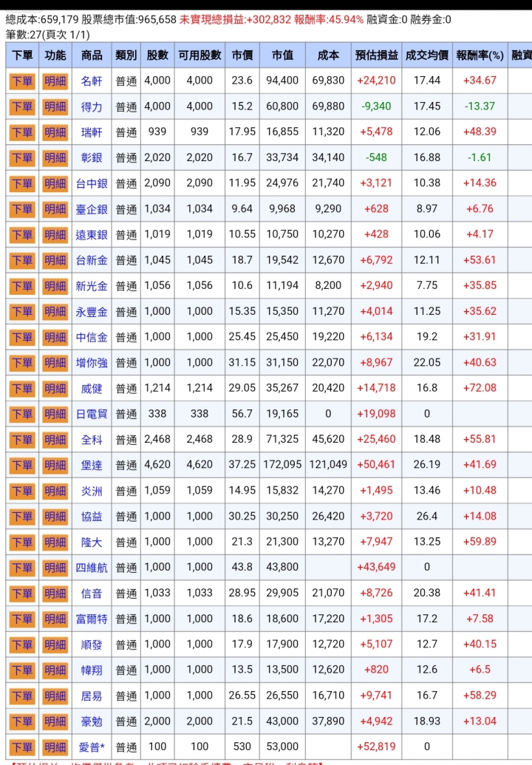
Task: Click 下單 button for 威健 row
Action: (22, 388)
